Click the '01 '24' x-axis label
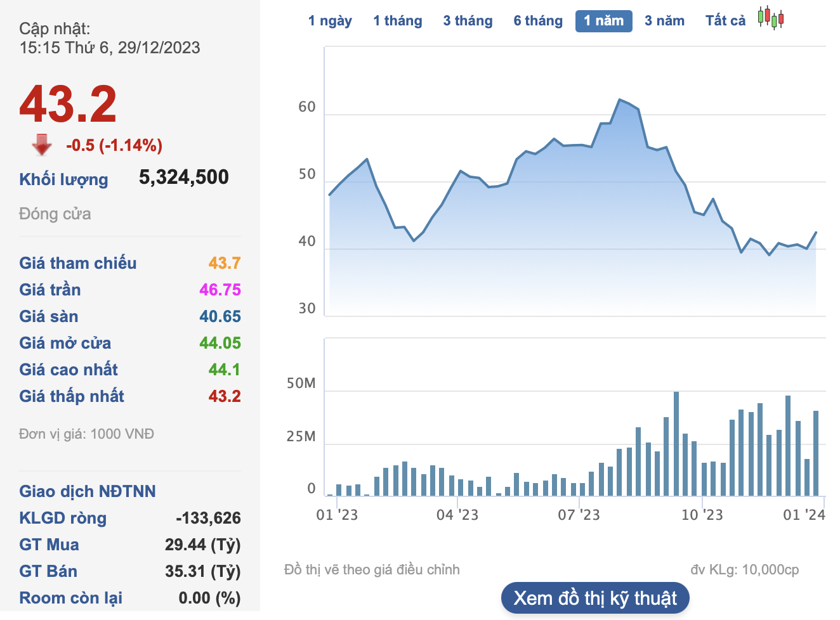Viewport: 840px width, 620px height. (x=804, y=515)
